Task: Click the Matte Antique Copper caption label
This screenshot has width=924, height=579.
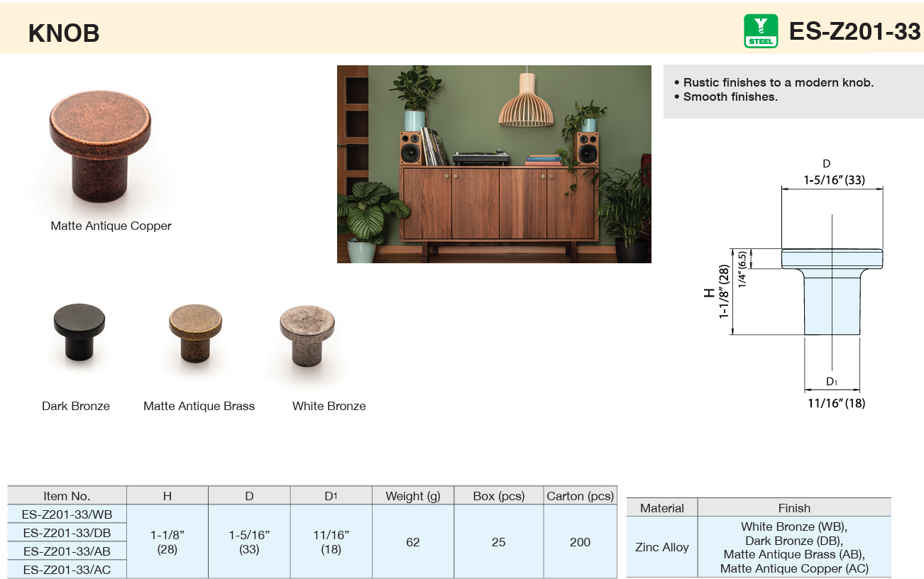Action: click(111, 226)
